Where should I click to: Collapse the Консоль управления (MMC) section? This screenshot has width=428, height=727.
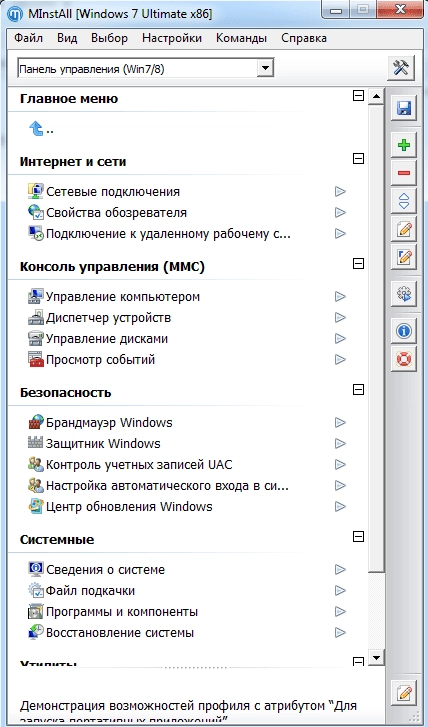tap(358, 263)
